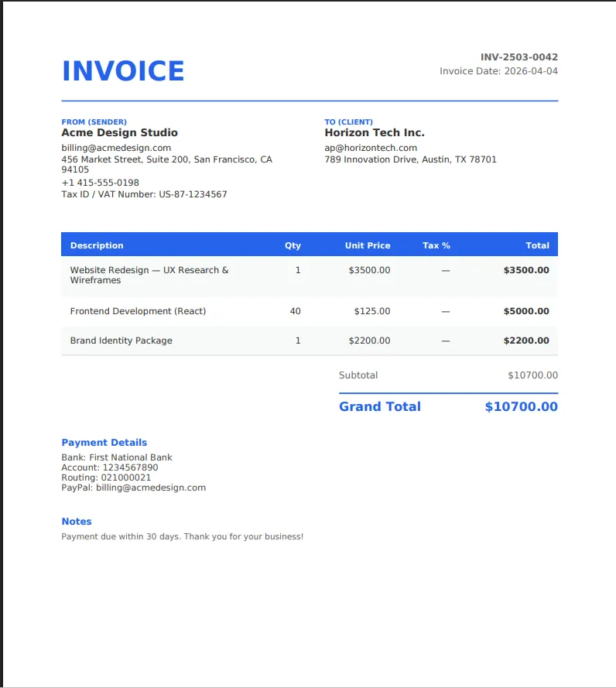Click unit price $125.00
The image size is (616, 688).
(372, 311)
